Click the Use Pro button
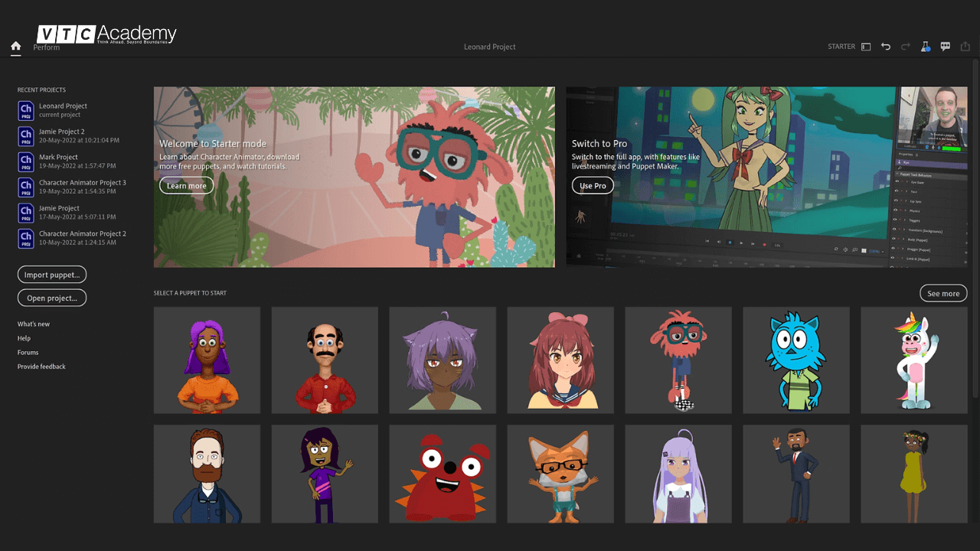 pyautogui.click(x=593, y=185)
